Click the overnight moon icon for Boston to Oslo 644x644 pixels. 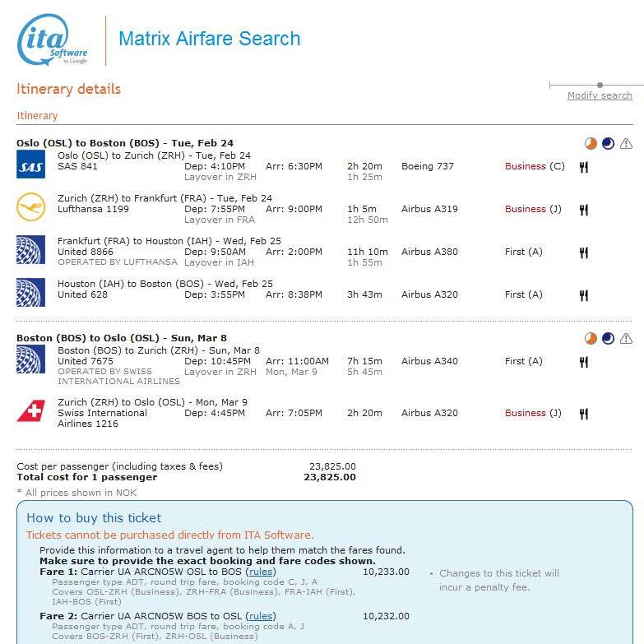click(x=609, y=338)
